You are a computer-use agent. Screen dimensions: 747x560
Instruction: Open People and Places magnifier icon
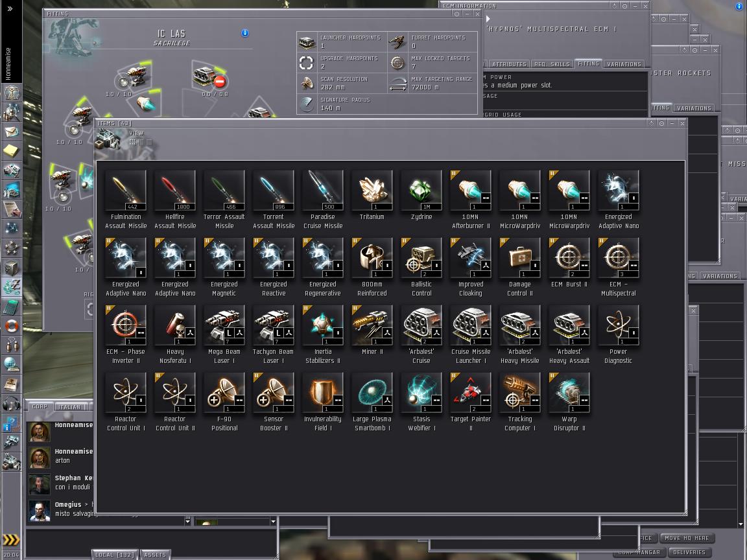click(11, 111)
